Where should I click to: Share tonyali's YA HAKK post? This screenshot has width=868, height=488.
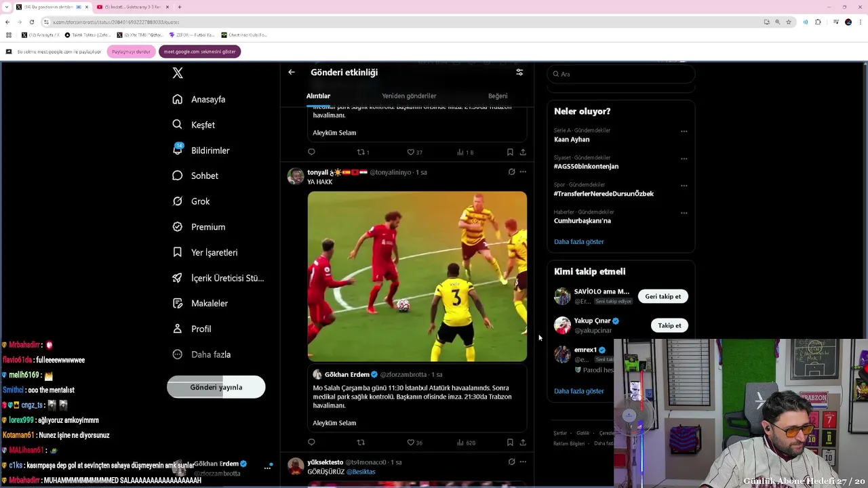pyautogui.click(x=523, y=443)
